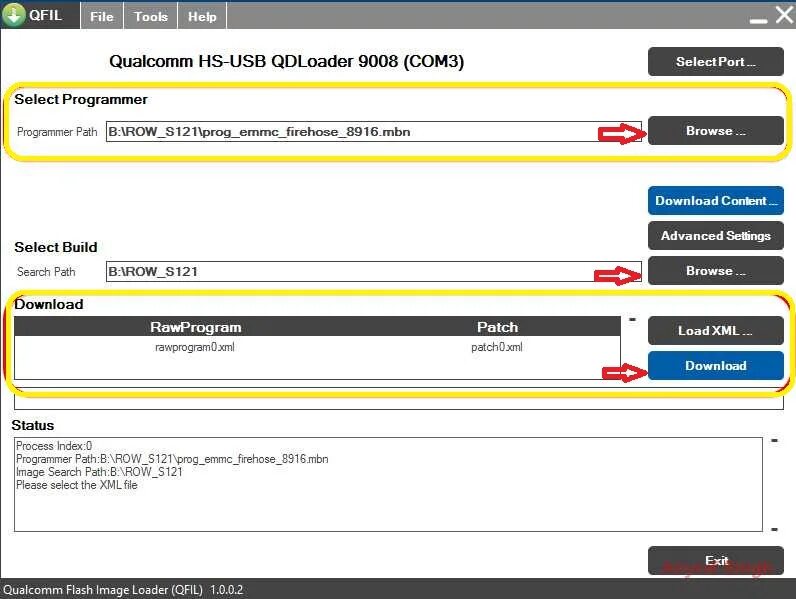The width and height of the screenshot is (796, 599).
Task: Click the 'Programmer Path:B:\ROW_S121\prog_emmc_firehose_8916.mbn' status line
Action: coord(172,459)
